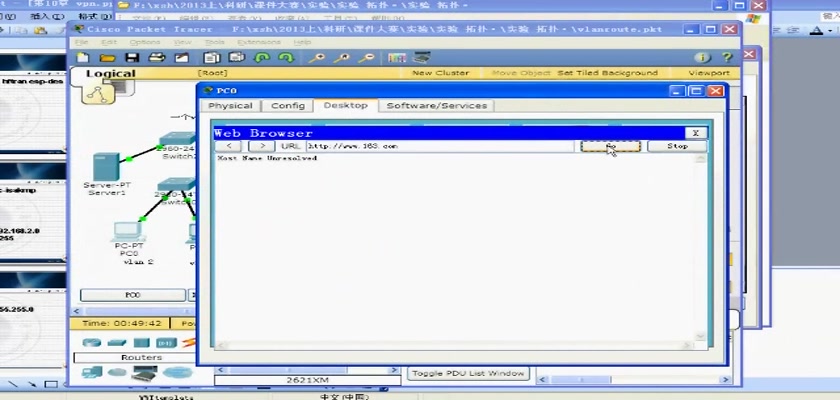Screen dimensions: 840x400
Task: Open the File menu
Action: pyautogui.click(x=82, y=42)
